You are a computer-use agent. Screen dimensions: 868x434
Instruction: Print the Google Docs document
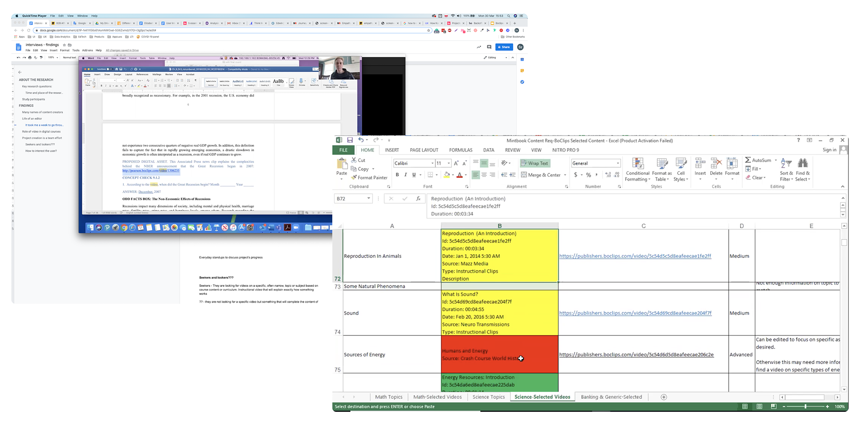(x=30, y=57)
